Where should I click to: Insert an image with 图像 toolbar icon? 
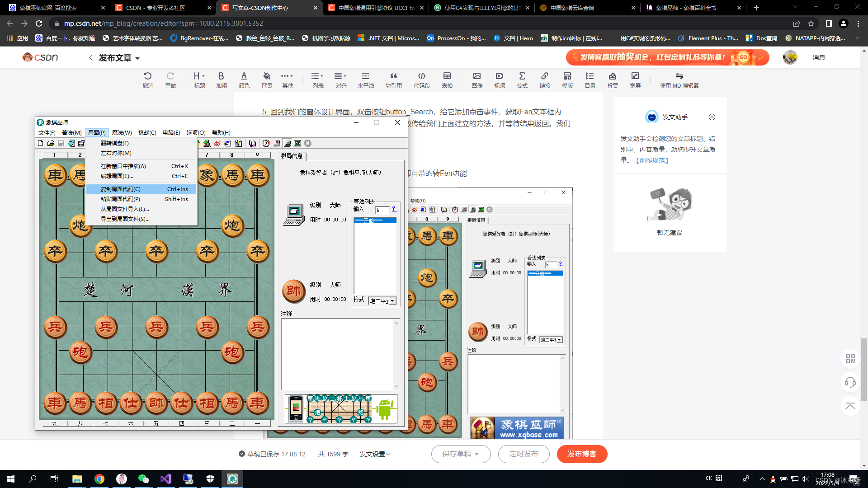pyautogui.click(x=477, y=80)
